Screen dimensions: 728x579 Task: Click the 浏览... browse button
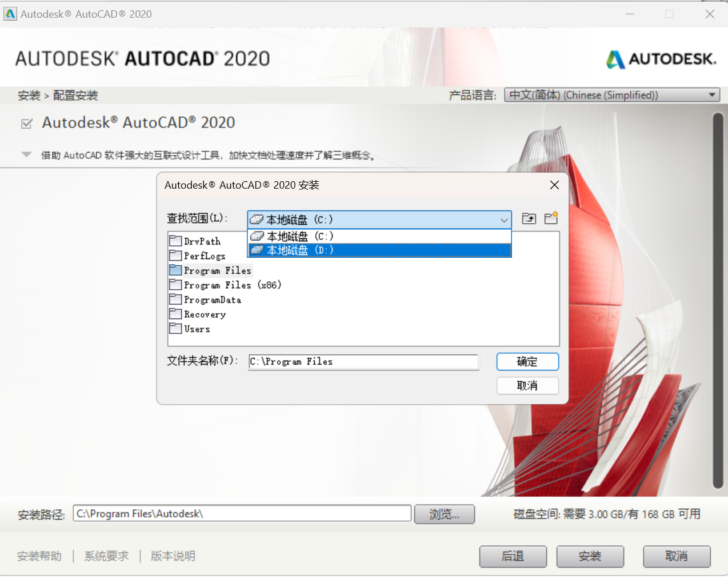pyautogui.click(x=444, y=514)
